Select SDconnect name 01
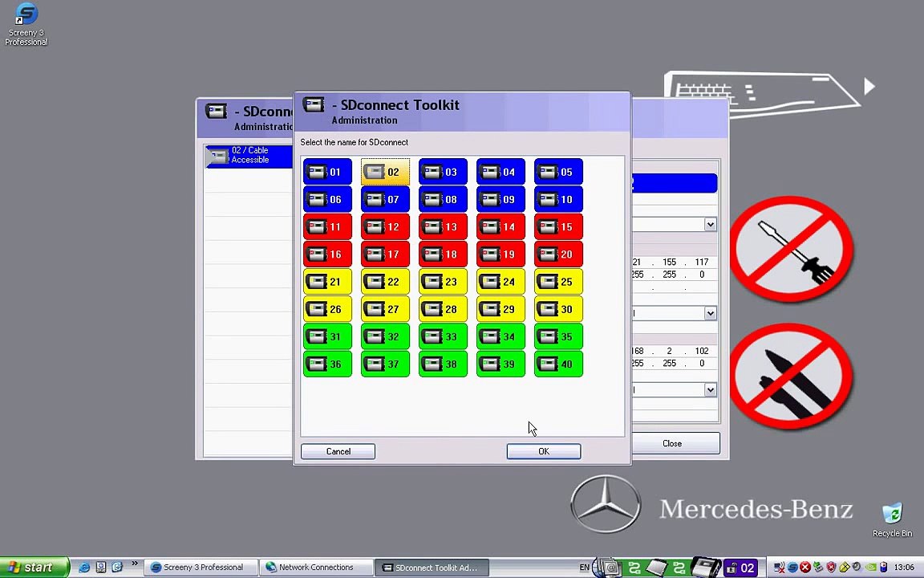This screenshot has height=578, width=924. 327,172
